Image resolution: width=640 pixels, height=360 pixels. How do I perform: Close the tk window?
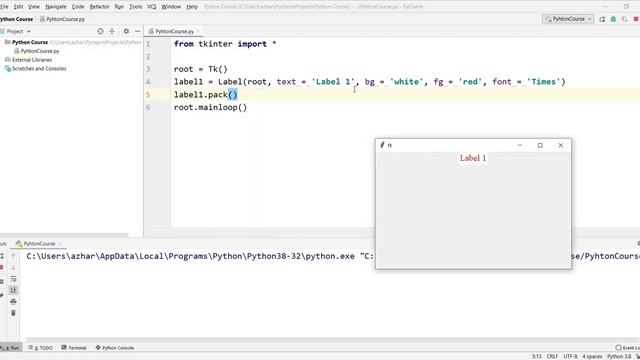point(561,145)
